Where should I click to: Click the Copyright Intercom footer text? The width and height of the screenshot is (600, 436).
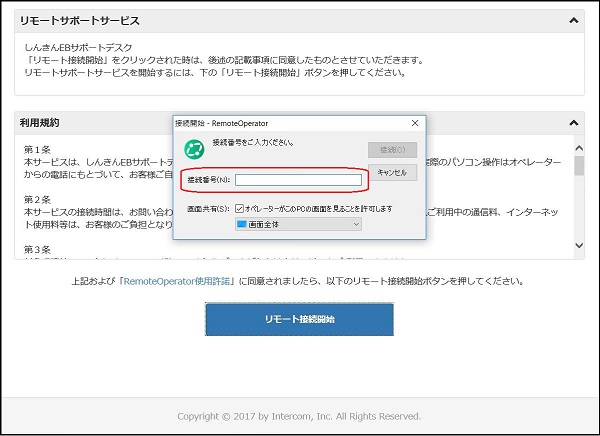(x=299, y=416)
